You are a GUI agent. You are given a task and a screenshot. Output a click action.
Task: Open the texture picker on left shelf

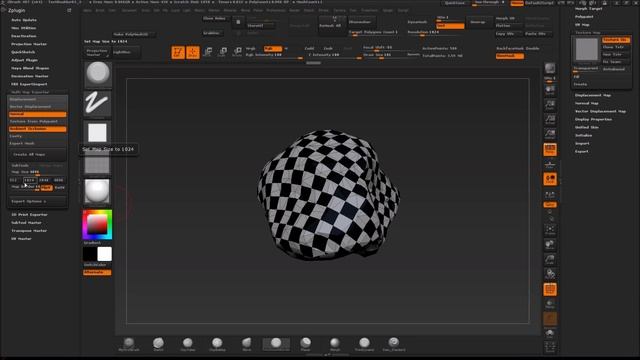tap(97, 164)
